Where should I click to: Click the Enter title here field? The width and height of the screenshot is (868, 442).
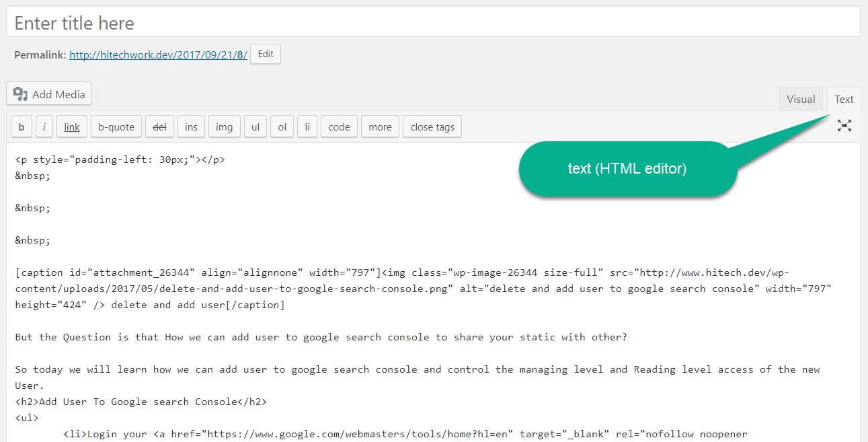click(x=434, y=24)
